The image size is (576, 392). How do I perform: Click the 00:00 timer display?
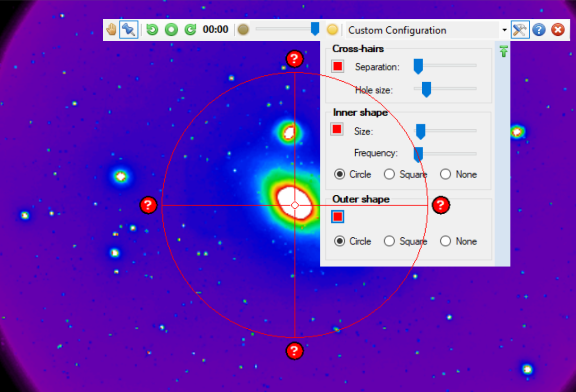(x=215, y=29)
